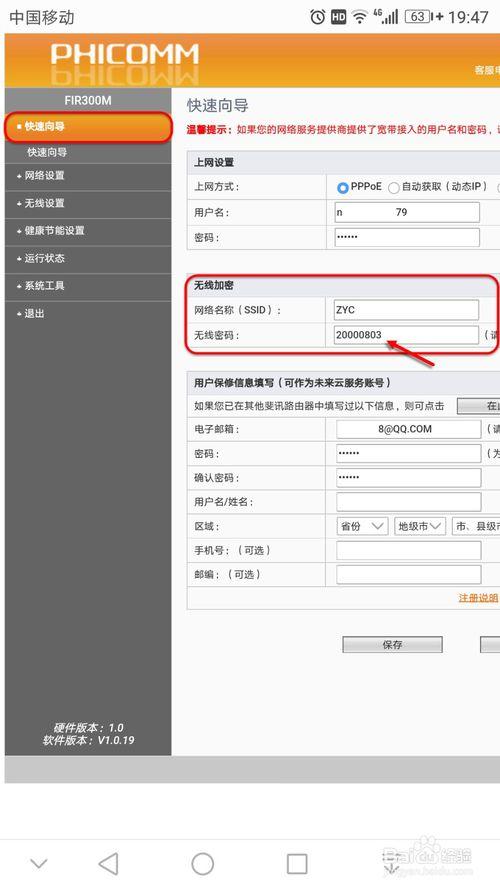Tap the battery indicator icon
500x889 pixels.
click(x=418, y=17)
